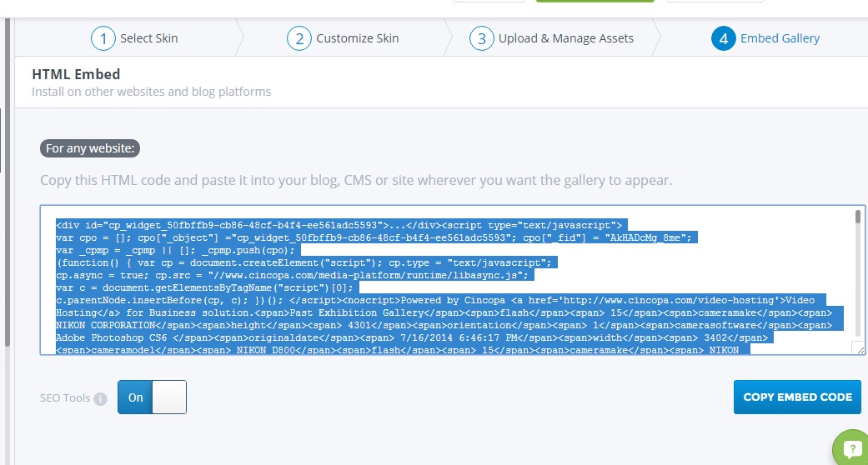Open step 3 Upload & Manage Assets
The width and height of the screenshot is (868, 465).
coord(551,38)
